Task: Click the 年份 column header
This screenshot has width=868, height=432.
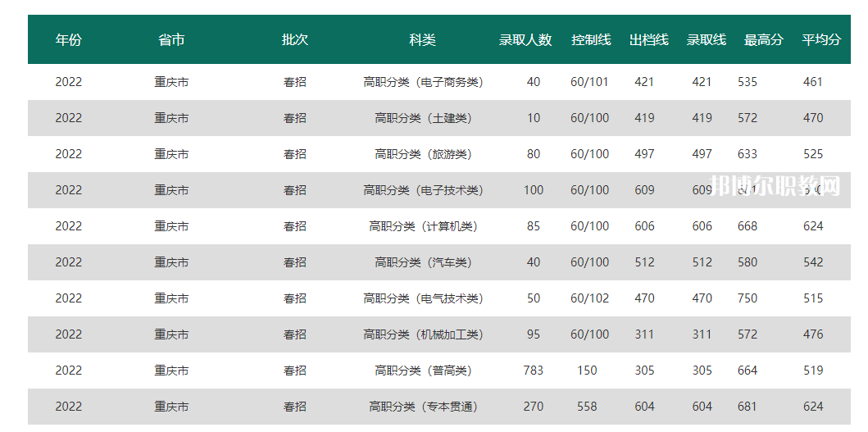Action: point(69,40)
